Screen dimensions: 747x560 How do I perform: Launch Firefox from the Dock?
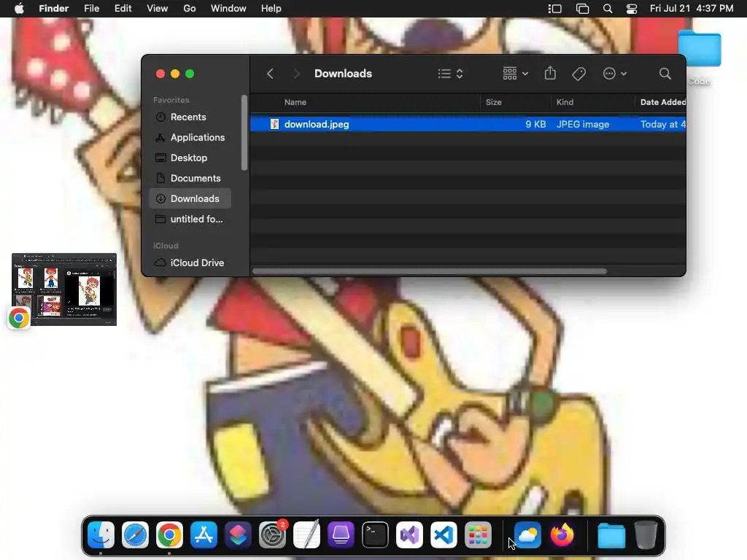point(562,534)
